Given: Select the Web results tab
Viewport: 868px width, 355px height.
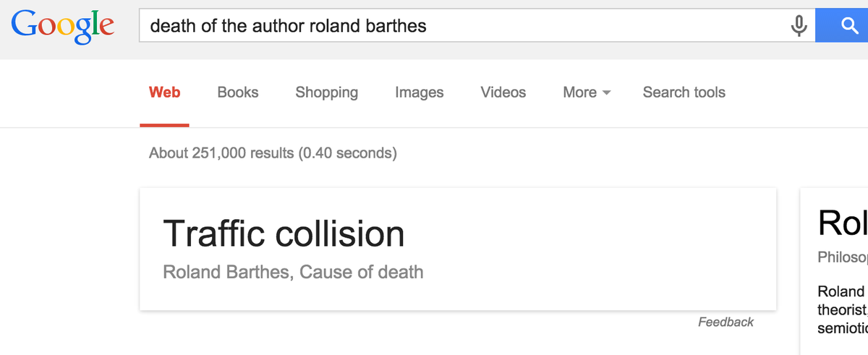Looking at the screenshot, I should (x=165, y=93).
